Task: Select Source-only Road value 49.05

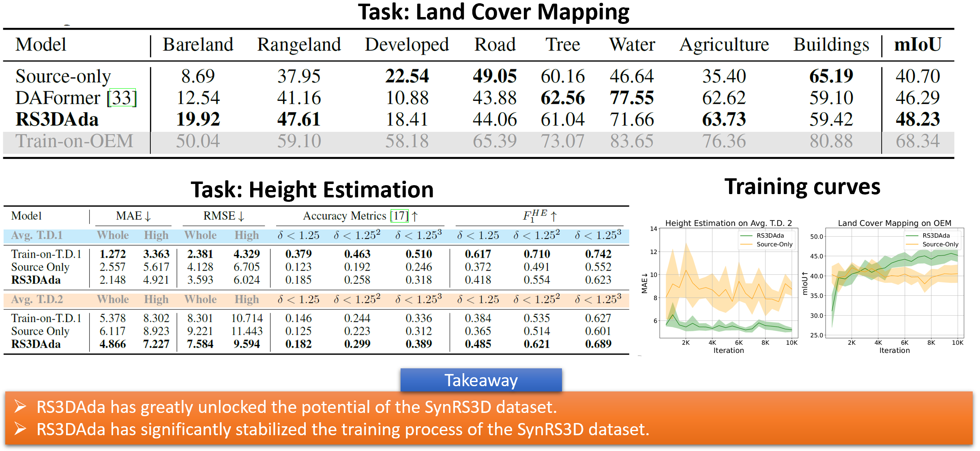Action: pyautogui.click(x=495, y=76)
